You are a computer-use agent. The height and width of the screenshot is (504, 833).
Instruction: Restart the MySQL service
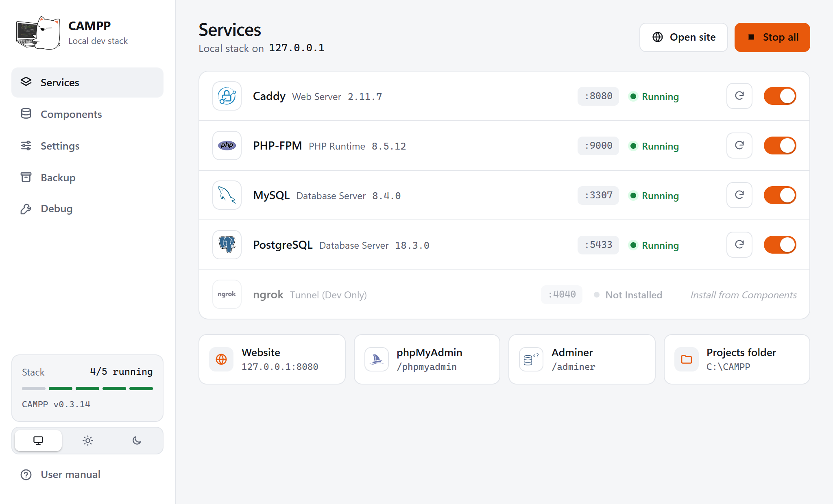click(x=739, y=195)
